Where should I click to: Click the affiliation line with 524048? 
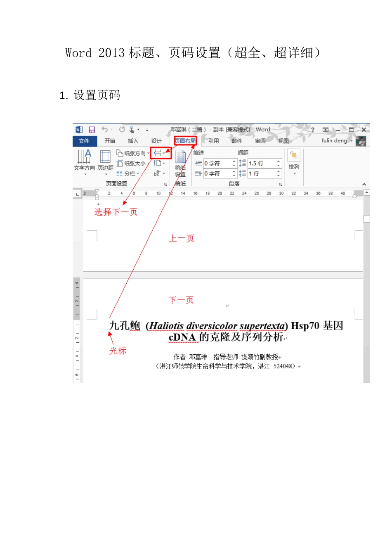coord(227,366)
